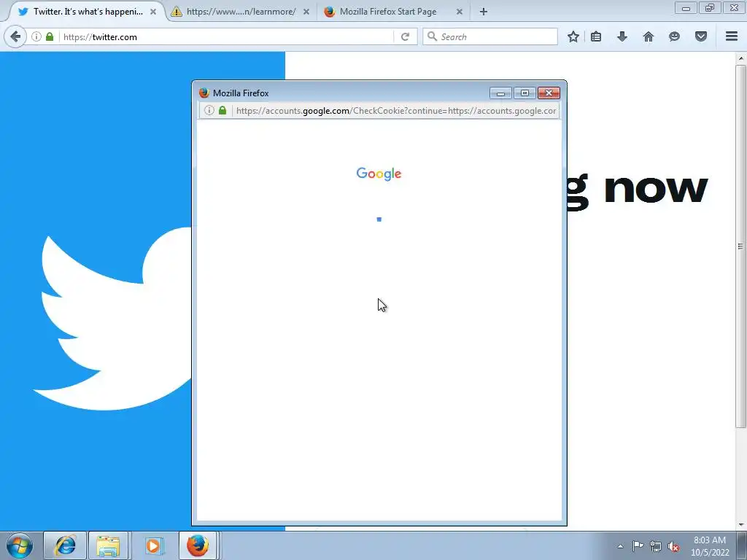The image size is (747, 560).
Task: Open Windows Media Player on taskbar
Action: 153,545
